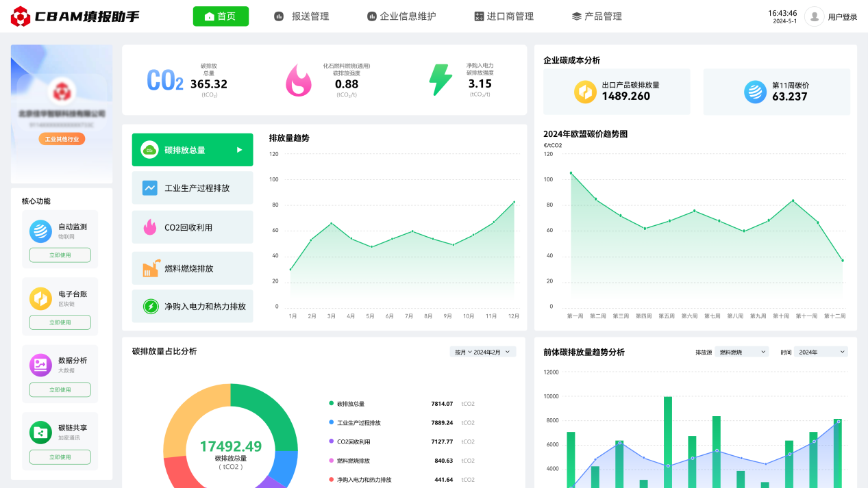Select the 净购入电力和热力排放 tab
The width and height of the screenshot is (868, 488).
tap(193, 307)
